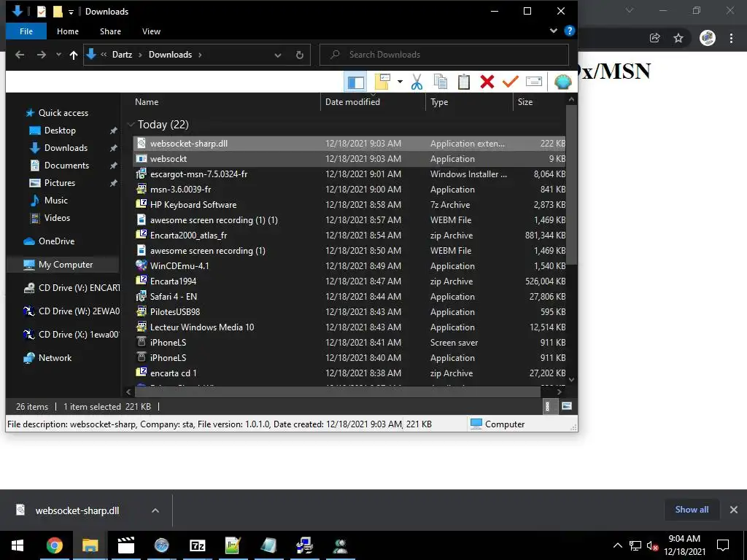Copy selected file using toolbar icon
747x560 pixels.
point(441,82)
